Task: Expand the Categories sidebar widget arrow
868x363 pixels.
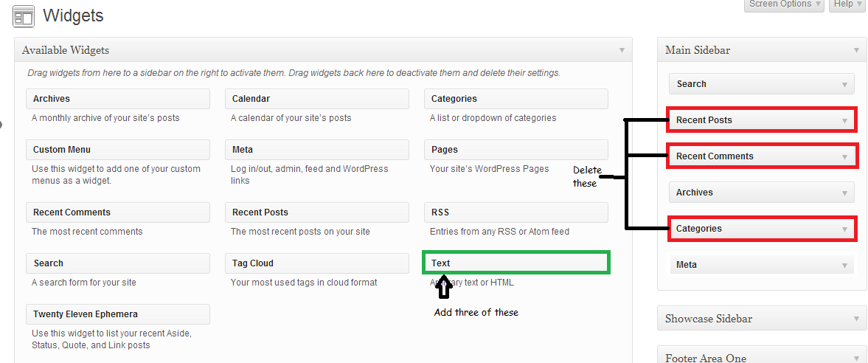Action: [x=844, y=229]
